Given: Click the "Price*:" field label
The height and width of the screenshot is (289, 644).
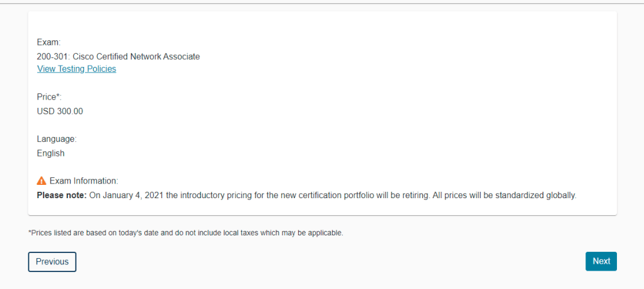Looking at the screenshot, I should click(50, 97).
